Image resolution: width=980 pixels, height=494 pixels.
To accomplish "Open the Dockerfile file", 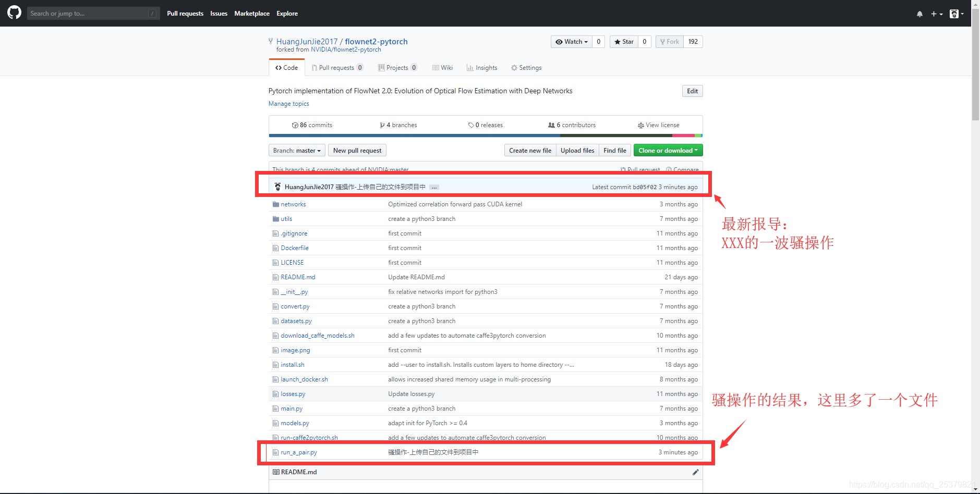I will (295, 248).
